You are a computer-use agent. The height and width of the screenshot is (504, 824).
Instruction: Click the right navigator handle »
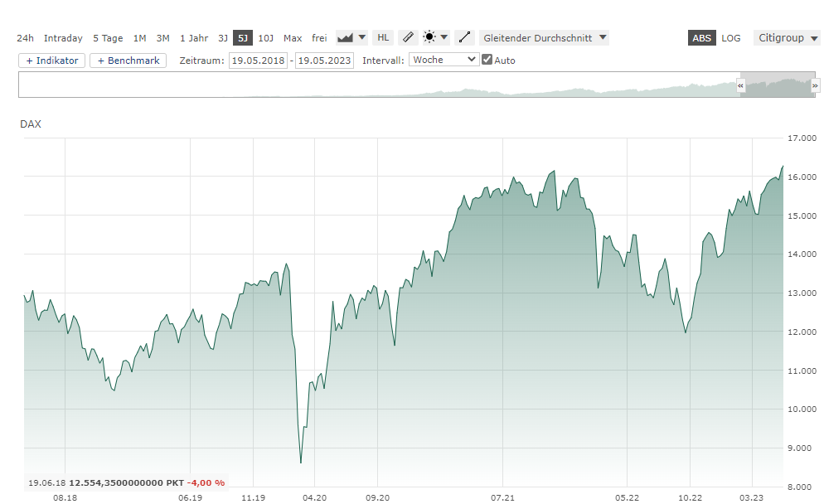click(x=815, y=85)
